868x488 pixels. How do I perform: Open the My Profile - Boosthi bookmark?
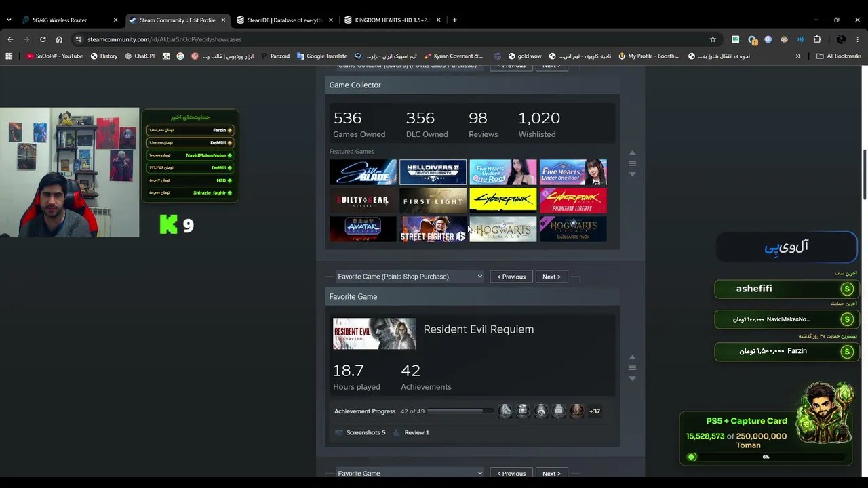649,56
